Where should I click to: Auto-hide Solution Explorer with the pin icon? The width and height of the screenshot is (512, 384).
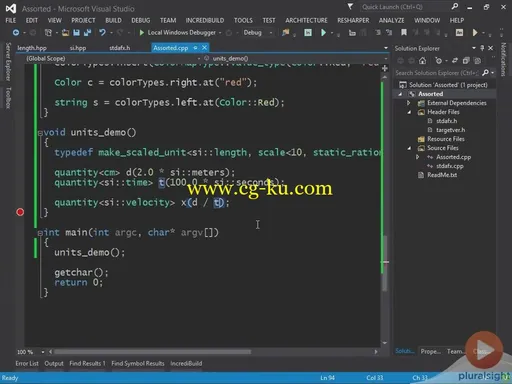[x=482, y=48]
